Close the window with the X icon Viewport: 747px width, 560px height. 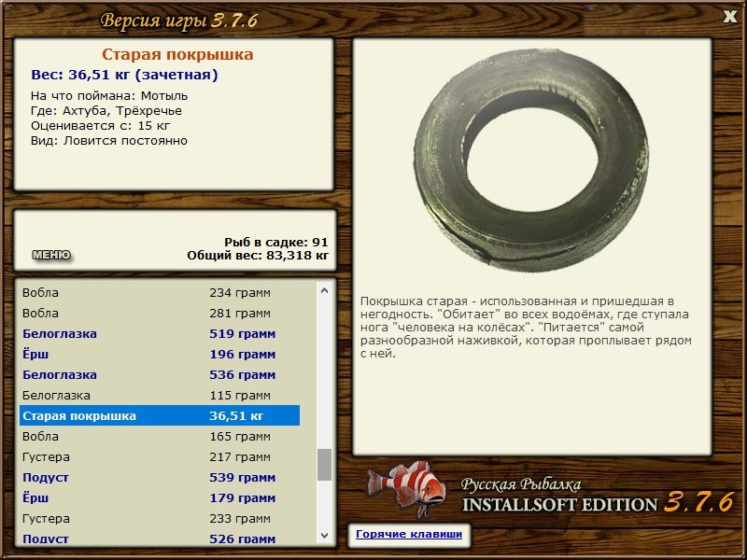pyautogui.click(x=730, y=17)
